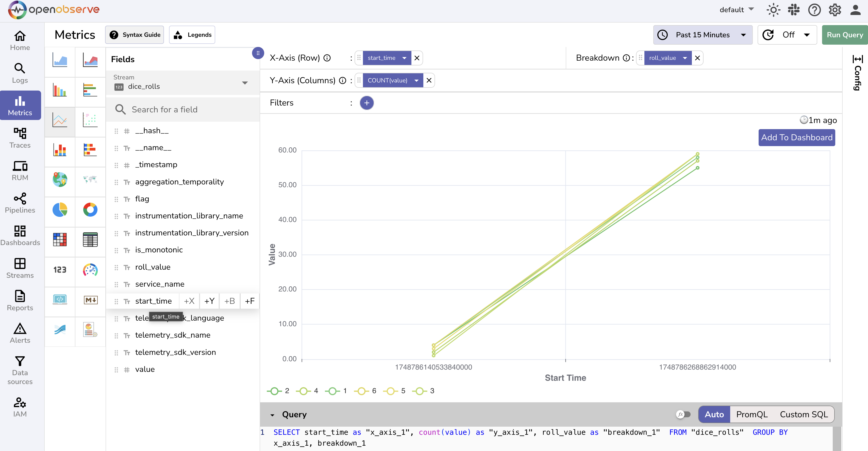This screenshot has width=868, height=451.
Task: Select the donut chart type icon
Action: click(x=90, y=210)
